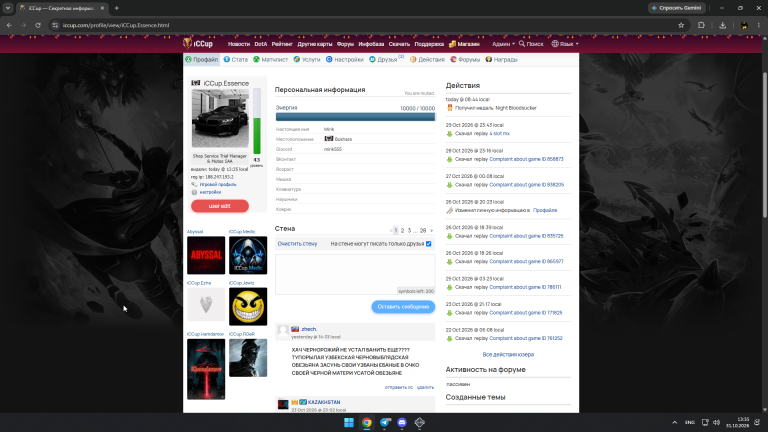The image size is (768, 432).
Task: Open the Друзья tab
Action: click(x=385, y=59)
